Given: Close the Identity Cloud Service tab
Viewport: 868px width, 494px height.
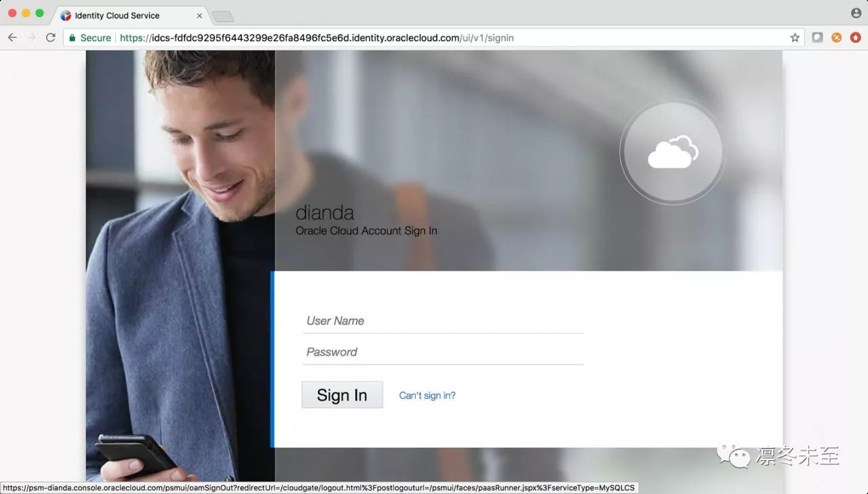Looking at the screenshot, I should pyautogui.click(x=199, y=16).
